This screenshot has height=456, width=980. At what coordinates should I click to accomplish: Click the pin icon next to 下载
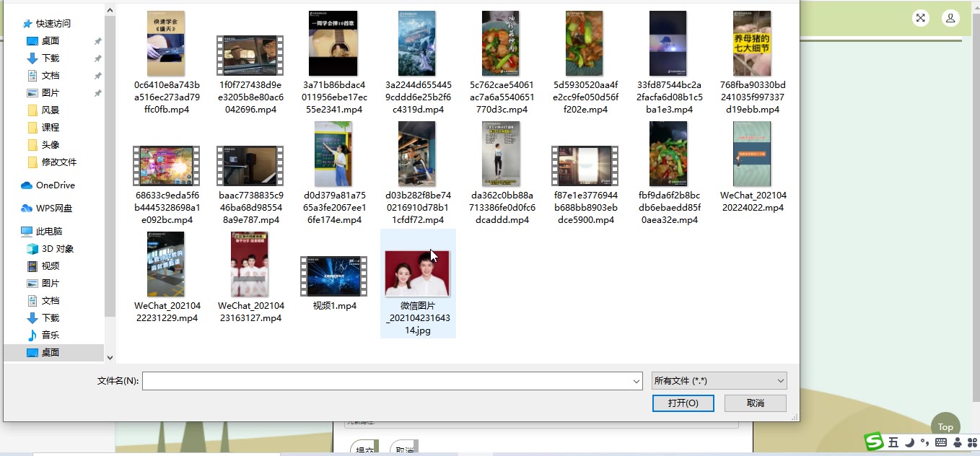98,58
